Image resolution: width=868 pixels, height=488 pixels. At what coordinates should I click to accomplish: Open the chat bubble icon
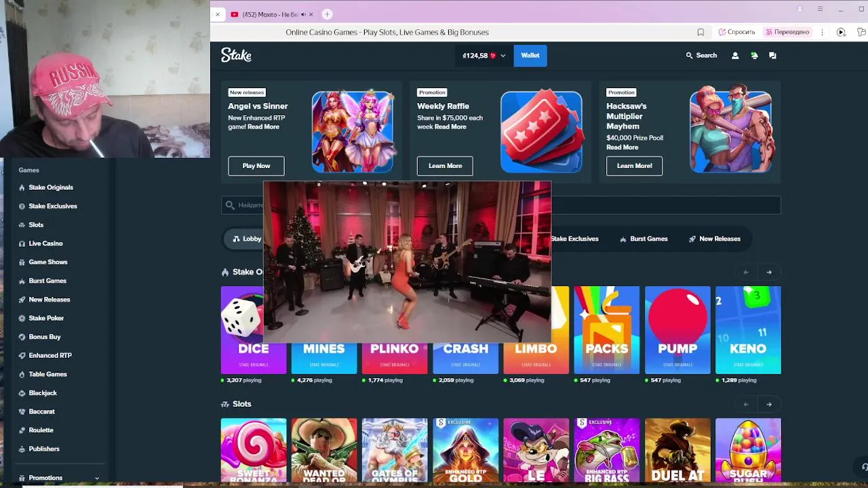772,56
